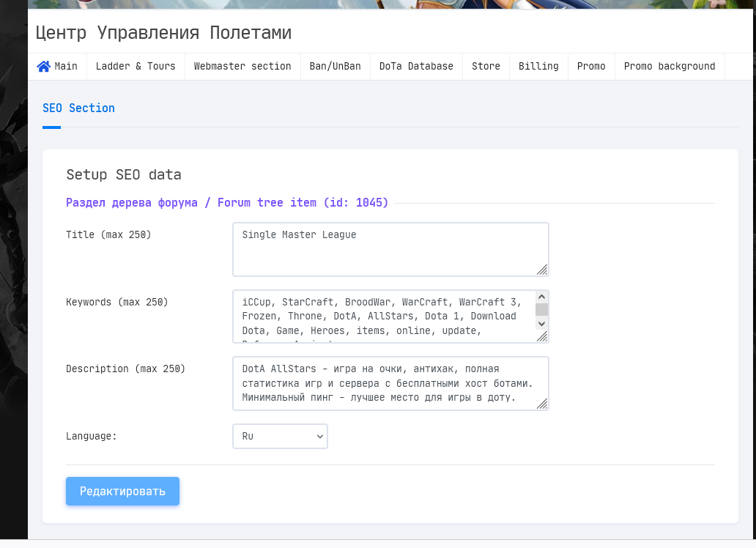This screenshot has height=548, width=756.
Task: Open the Promo background menu item
Action: [670, 67]
